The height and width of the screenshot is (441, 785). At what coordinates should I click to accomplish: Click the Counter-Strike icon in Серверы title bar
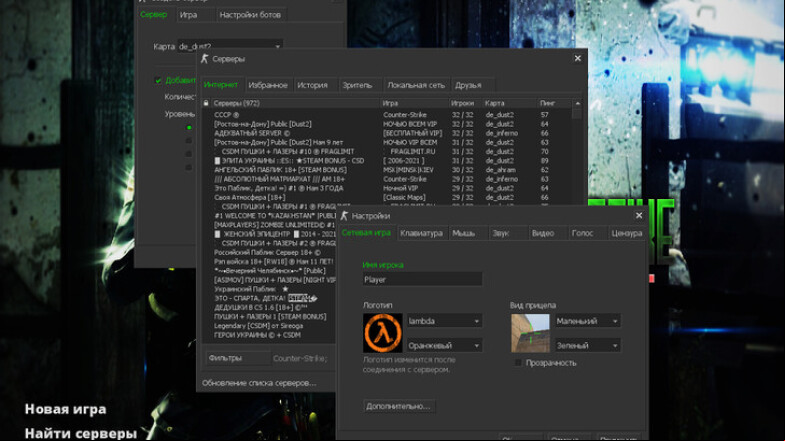204,59
